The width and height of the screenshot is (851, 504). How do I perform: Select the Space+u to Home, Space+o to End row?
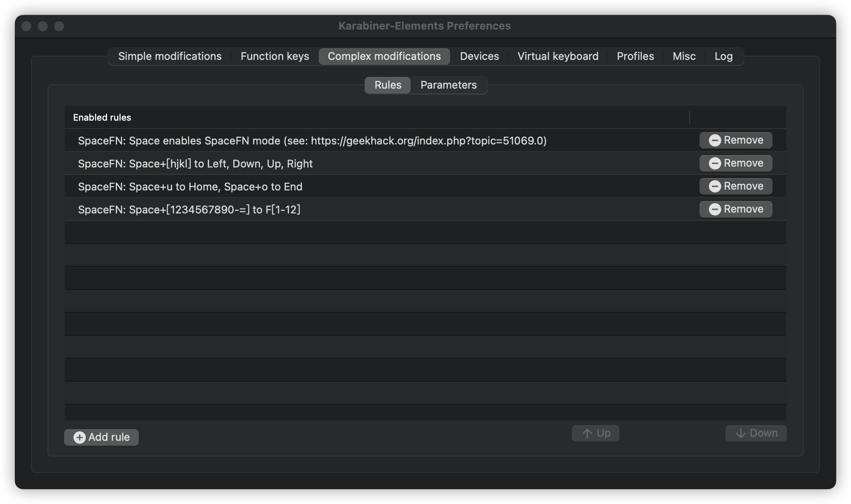click(x=425, y=186)
